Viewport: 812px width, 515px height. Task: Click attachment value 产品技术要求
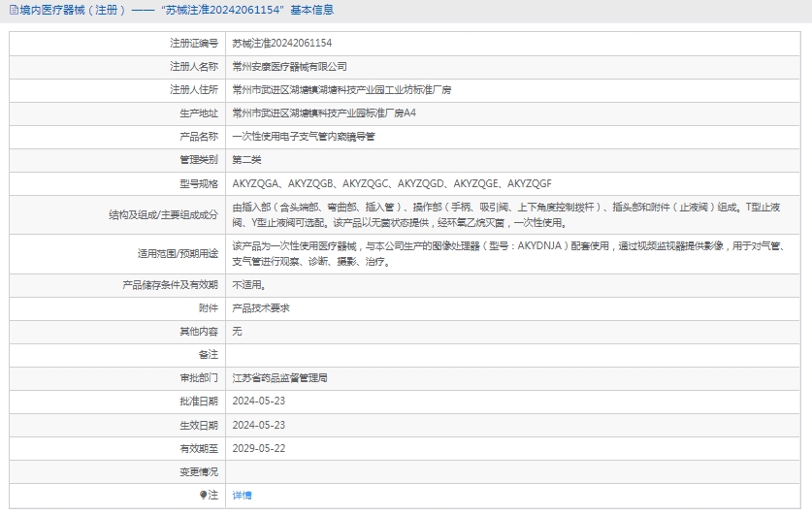click(261, 308)
